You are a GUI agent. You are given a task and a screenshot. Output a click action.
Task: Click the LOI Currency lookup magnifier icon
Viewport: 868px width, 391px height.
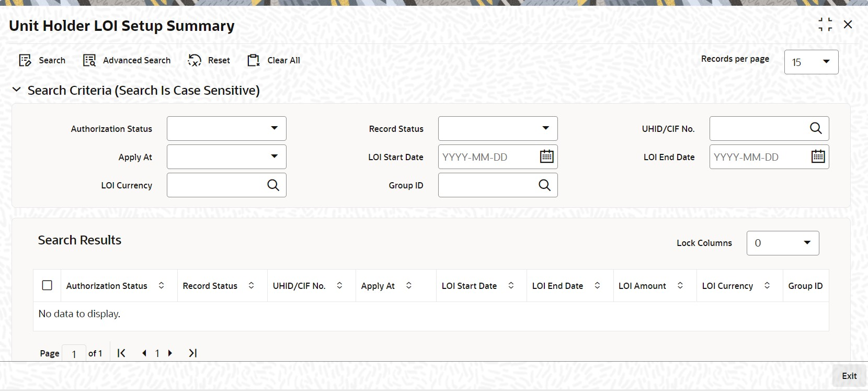[273, 185]
